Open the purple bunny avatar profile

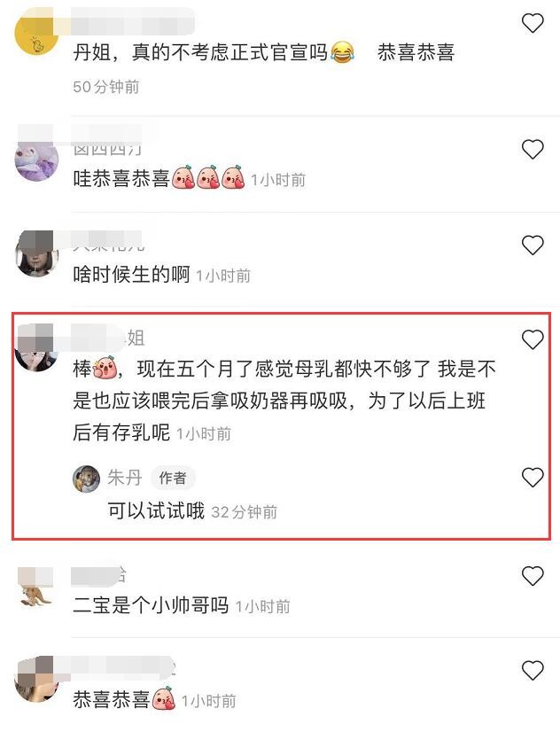pos(36,160)
